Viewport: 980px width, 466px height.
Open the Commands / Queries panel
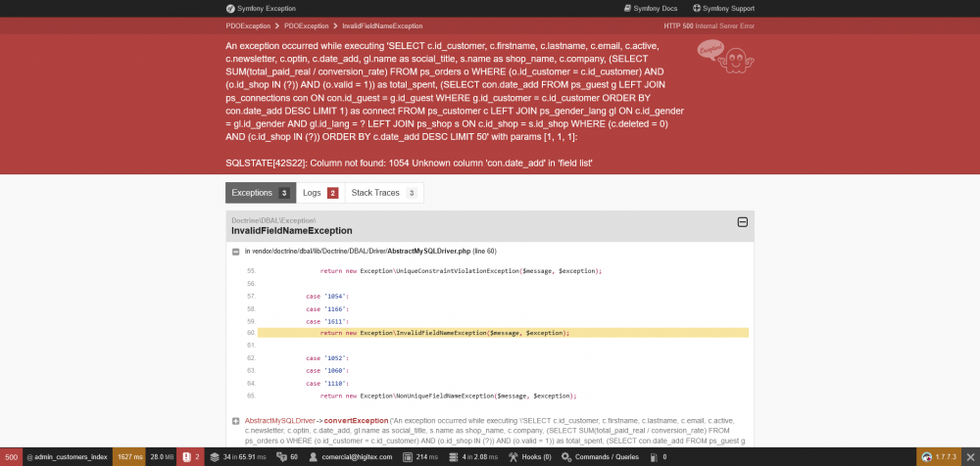pos(599,457)
